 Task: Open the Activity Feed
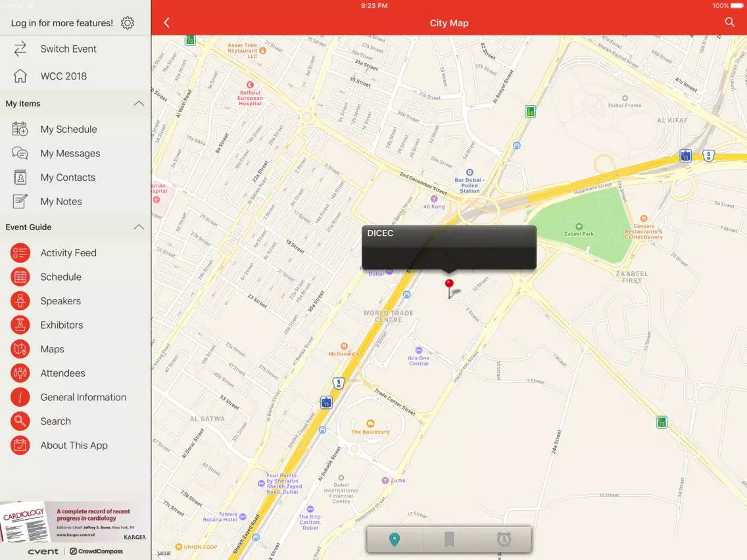(75, 253)
